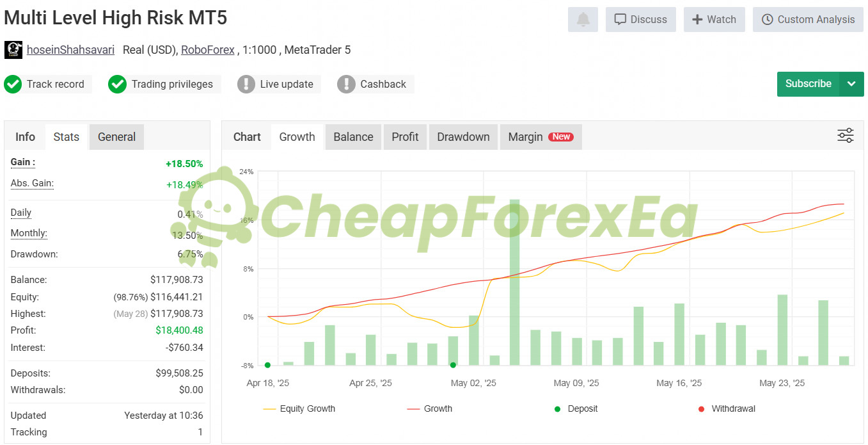The image size is (868, 445).
Task: Select the Growth chart tab
Action: point(297,137)
